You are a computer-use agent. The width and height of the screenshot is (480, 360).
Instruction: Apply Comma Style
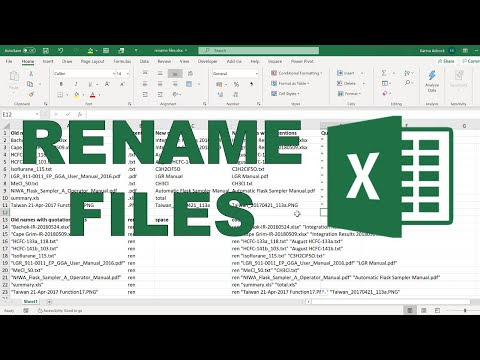tap(251, 84)
